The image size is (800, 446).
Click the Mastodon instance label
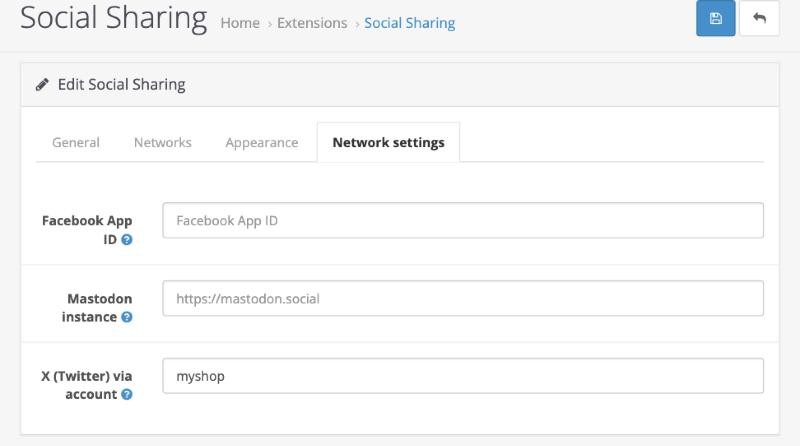click(x=97, y=308)
